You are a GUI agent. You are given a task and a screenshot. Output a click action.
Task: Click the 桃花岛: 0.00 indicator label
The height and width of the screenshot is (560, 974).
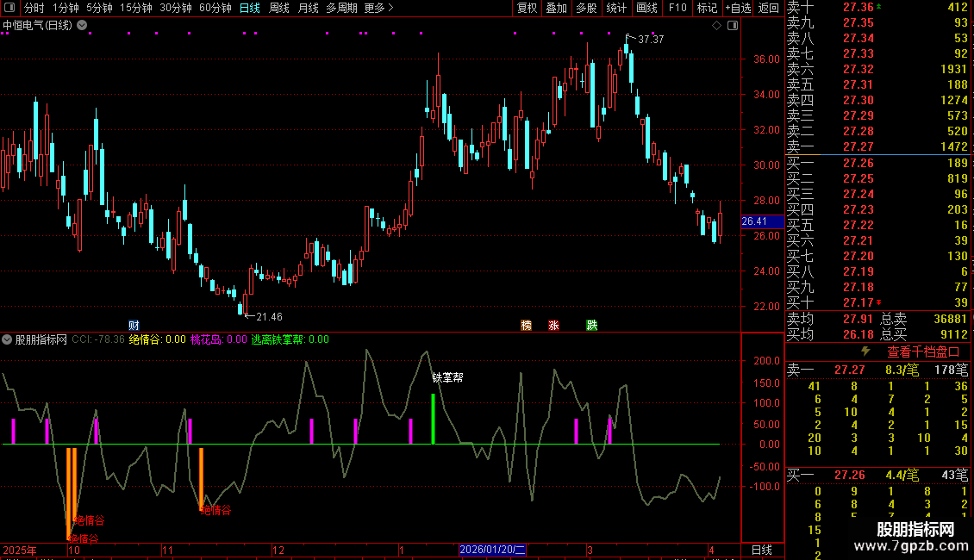click(x=219, y=339)
